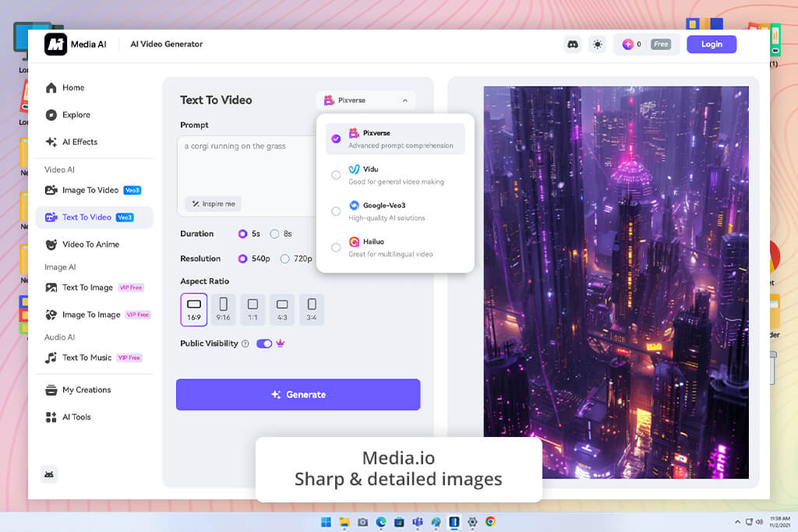Select the Vidu model option
798x532 pixels.
pyautogui.click(x=395, y=175)
